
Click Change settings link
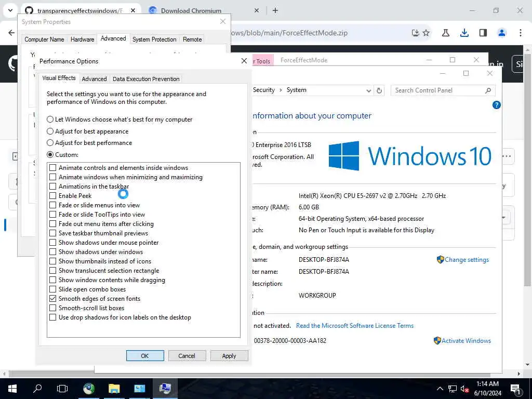(x=467, y=260)
